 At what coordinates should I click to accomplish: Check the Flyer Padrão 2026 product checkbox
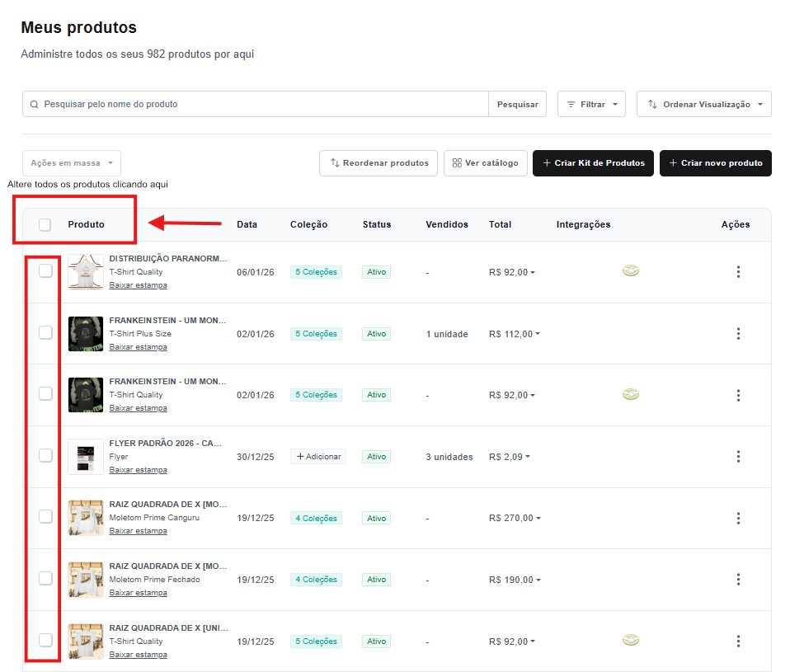click(x=45, y=456)
